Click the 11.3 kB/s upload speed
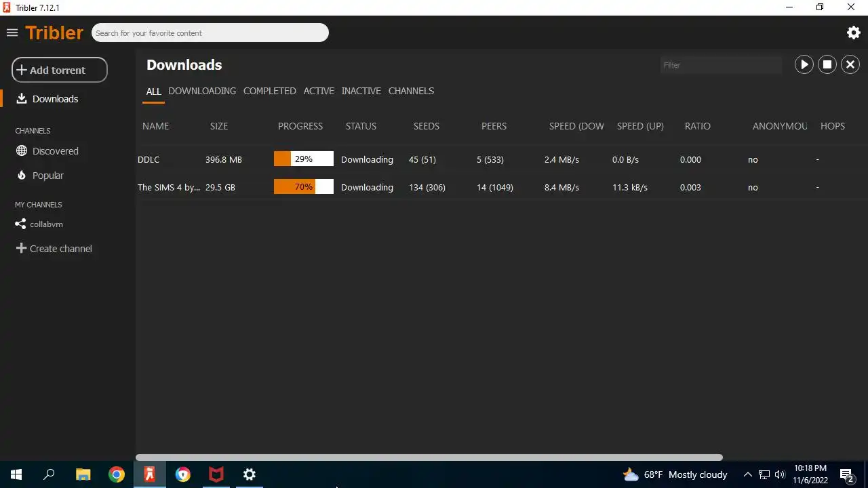 click(x=630, y=187)
